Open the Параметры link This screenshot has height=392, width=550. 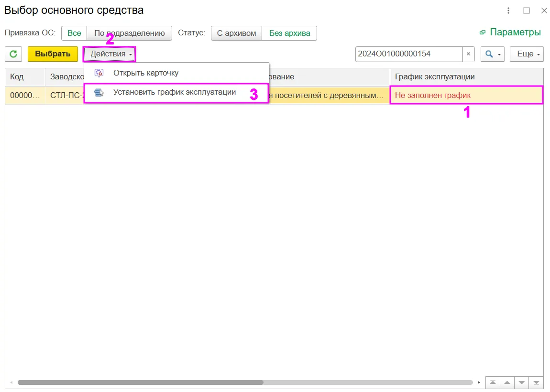point(510,32)
